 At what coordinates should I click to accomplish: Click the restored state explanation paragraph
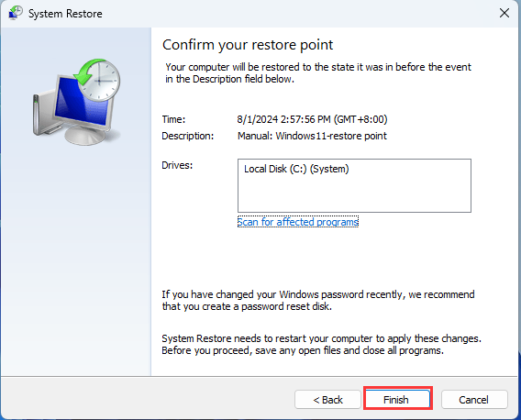pos(318,73)
